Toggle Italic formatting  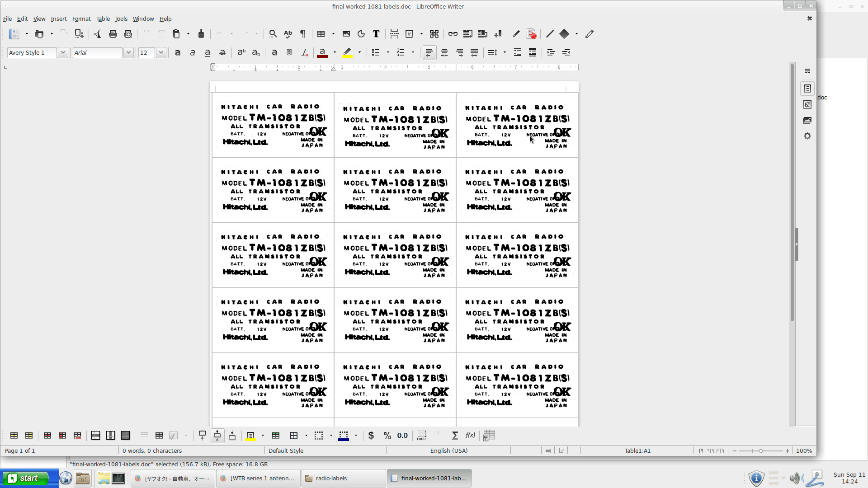[x=193, y=53]
